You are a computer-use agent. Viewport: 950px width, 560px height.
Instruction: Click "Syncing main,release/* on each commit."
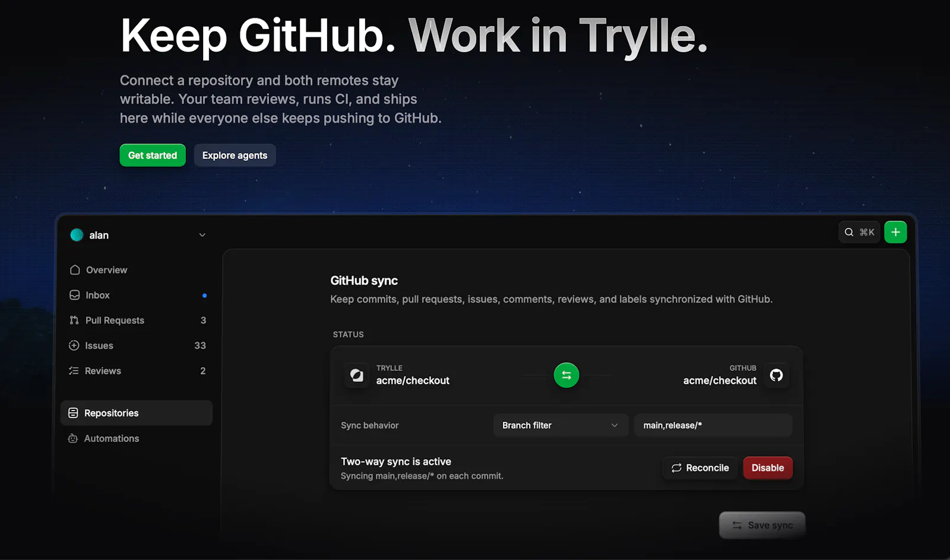tap(422, 476)
